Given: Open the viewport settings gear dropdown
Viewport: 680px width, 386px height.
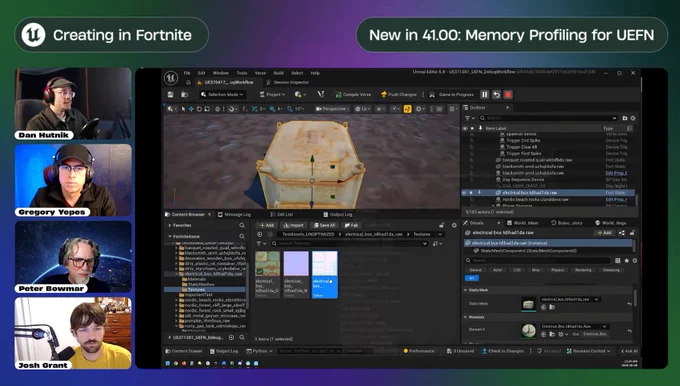Looking at the screenshot, I should click(x=421, y=109).
